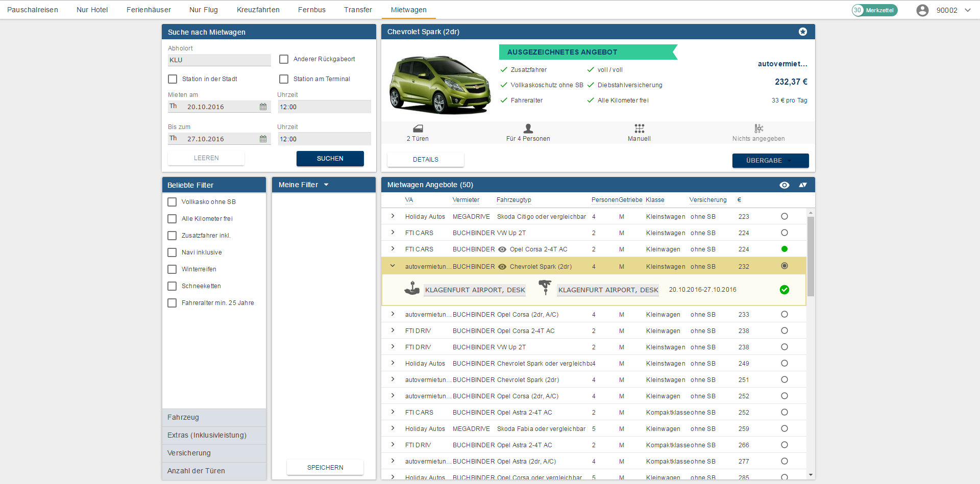Image resolution: width=980 pixels, height=484 pixels.
Task: Open calendar icon for Mieten am date
Action: (263, 107)
